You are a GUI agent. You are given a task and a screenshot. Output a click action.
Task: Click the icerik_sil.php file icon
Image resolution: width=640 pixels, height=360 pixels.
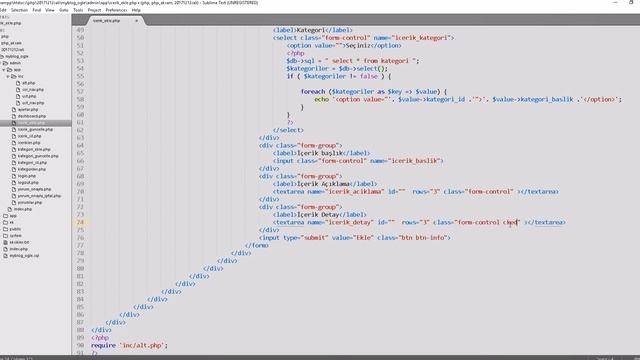pyautogui.click(x=14, y=136)
